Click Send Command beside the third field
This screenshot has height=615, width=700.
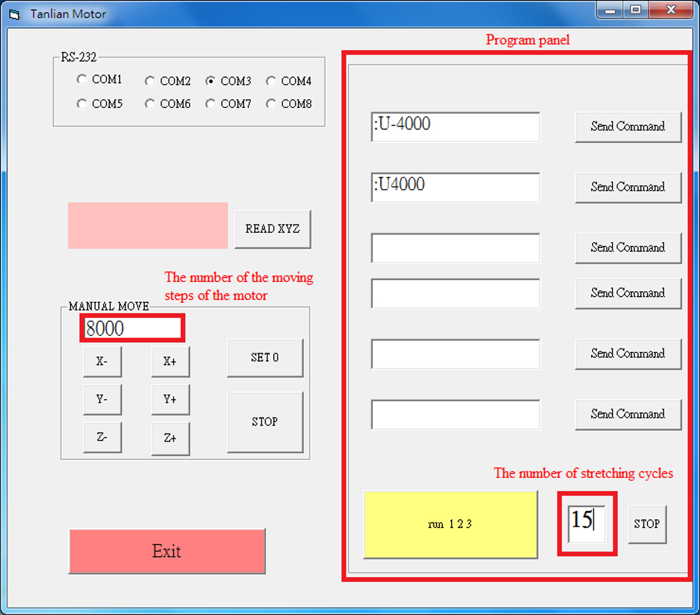[x=628, y=248]
